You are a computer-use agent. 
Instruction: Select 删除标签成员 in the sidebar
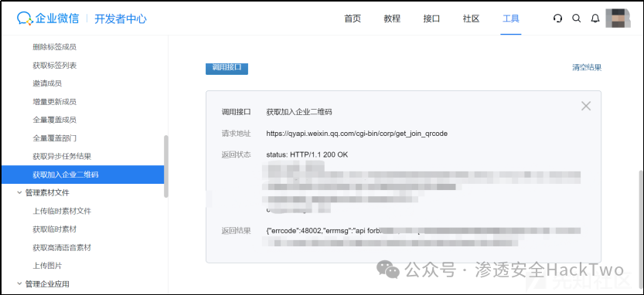coord(55,47)
